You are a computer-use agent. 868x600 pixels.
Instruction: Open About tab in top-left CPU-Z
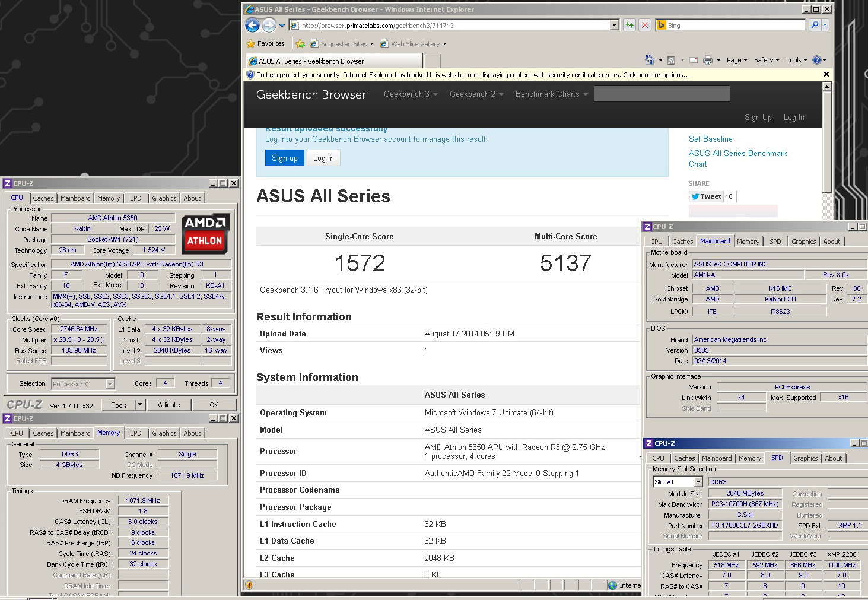tap(192, 198)
